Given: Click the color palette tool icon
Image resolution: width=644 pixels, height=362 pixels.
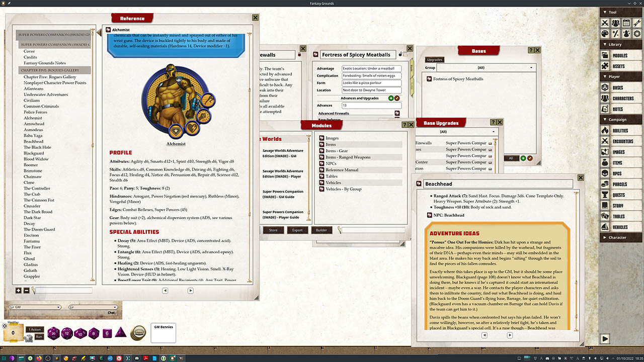Looking at the screenshot, I should coord(605,34).
